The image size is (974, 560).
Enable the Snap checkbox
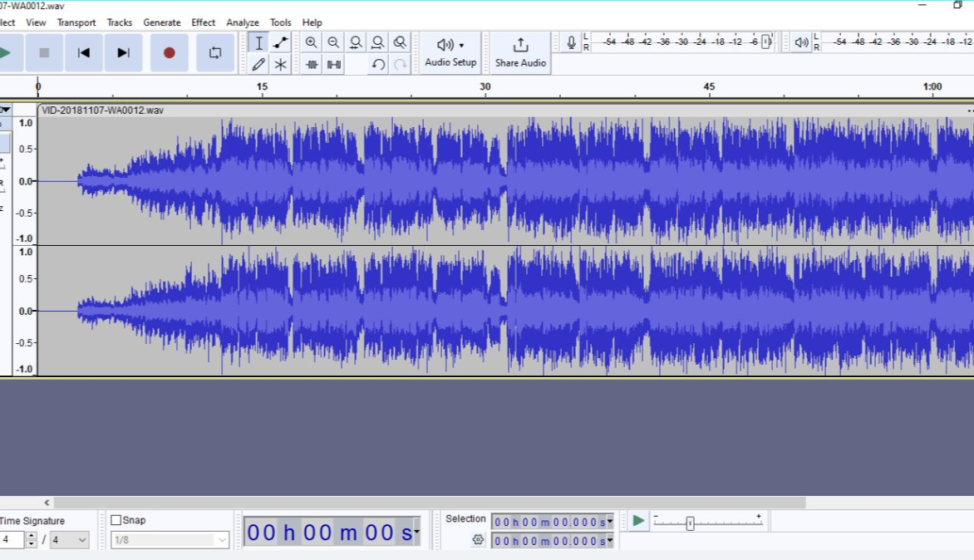(x=116, y=520)
